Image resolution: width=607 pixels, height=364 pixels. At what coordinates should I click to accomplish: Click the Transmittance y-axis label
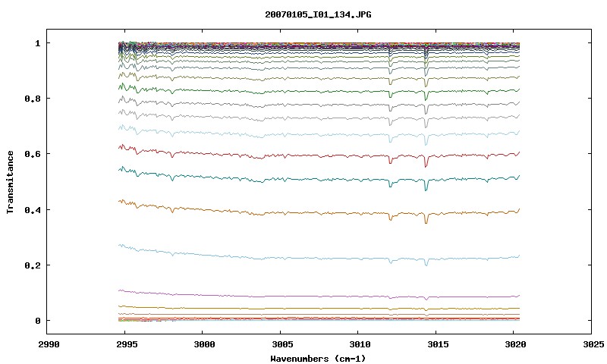coord(10,182)
